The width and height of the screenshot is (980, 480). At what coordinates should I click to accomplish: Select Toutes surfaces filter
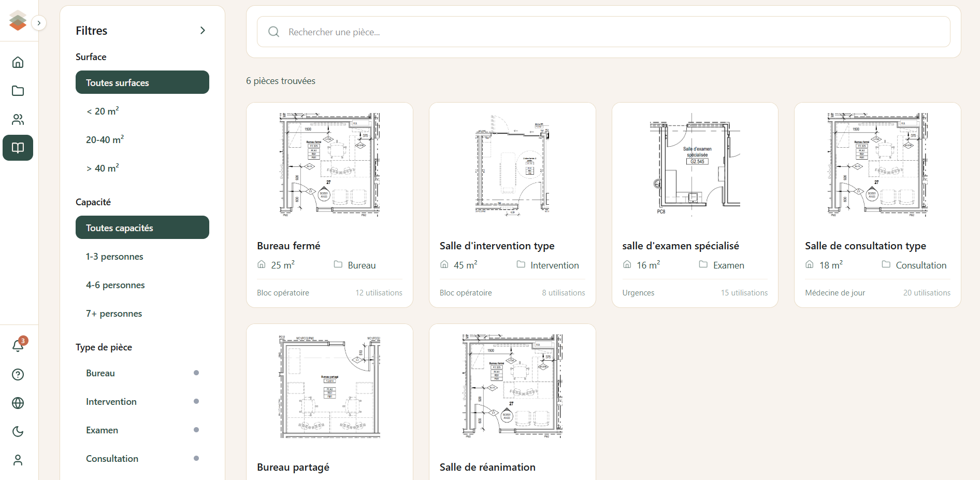[x=142, y=82]
